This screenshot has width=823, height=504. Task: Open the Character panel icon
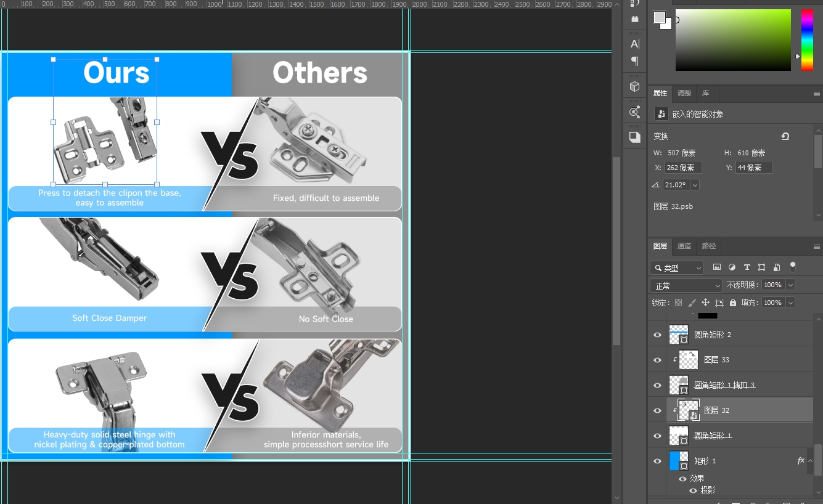coord(634,44)
